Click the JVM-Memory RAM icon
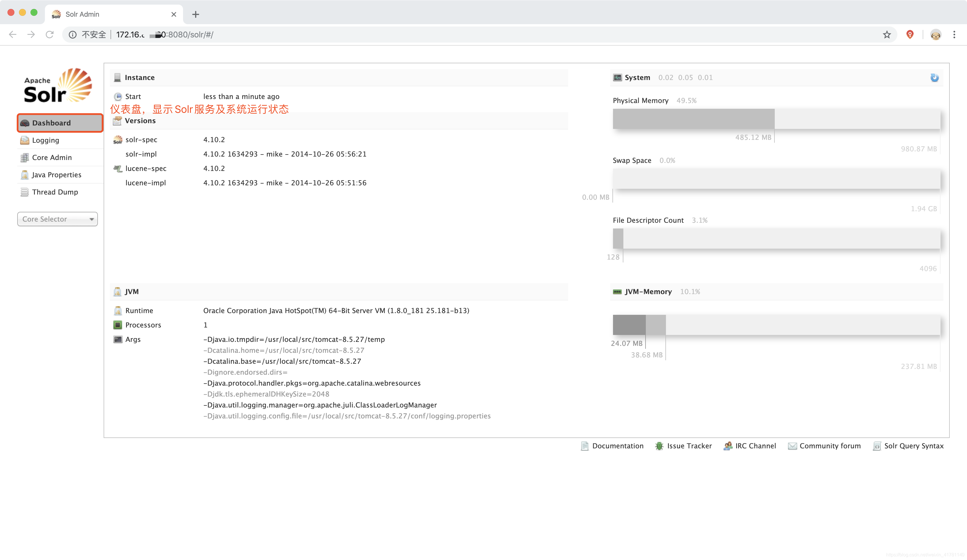The image size is (967, 560). point(617,292)
